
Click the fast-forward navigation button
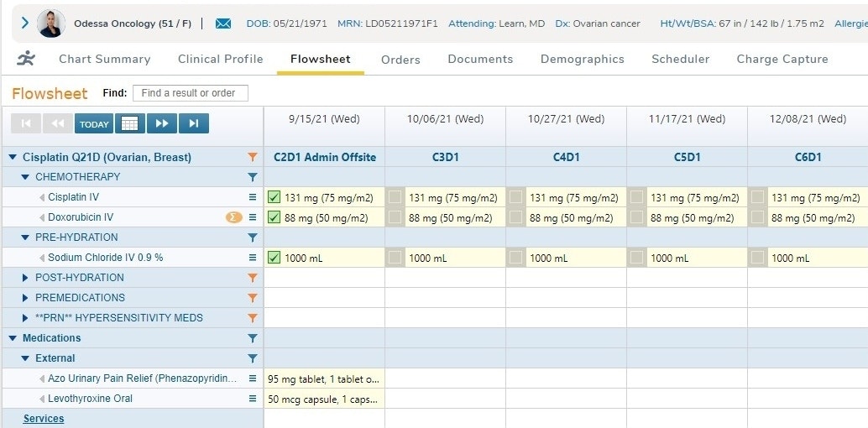coord(161,124)
